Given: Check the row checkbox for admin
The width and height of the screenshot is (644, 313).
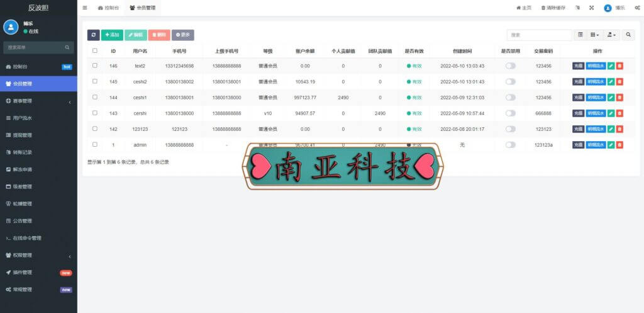Looking at the screenshot, I should [95, 144].
